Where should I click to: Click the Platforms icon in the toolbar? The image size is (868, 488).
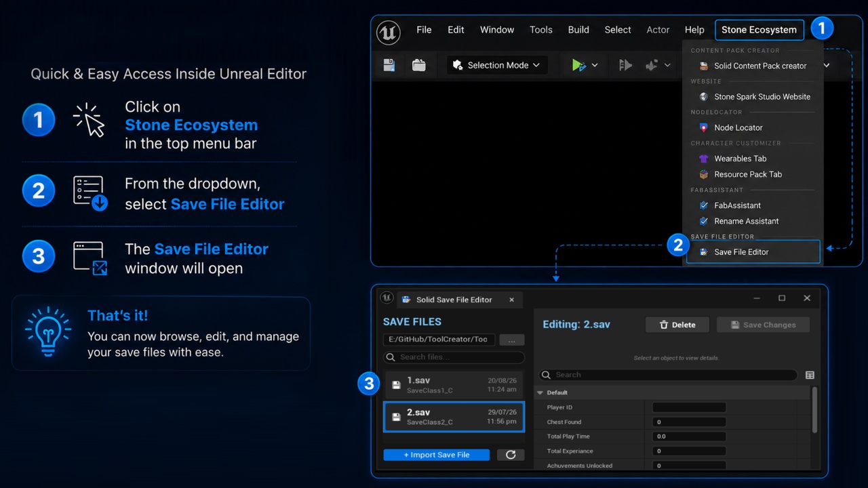coord(652,65)
